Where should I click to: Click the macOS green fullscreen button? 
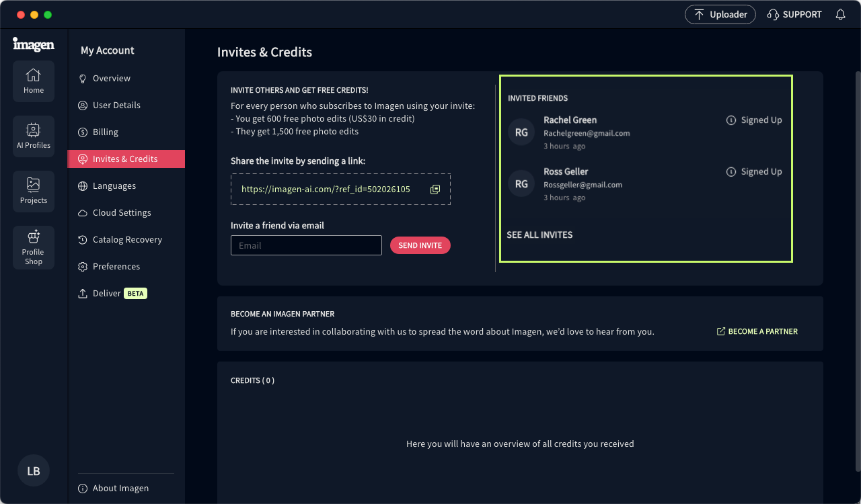pos(48,15)
